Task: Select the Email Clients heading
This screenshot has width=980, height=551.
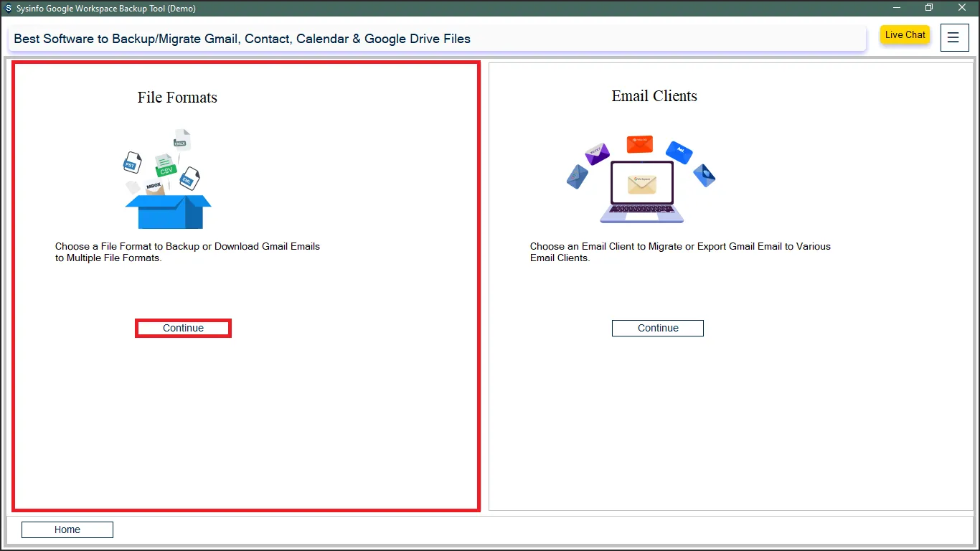Action: tap(654, 96)
